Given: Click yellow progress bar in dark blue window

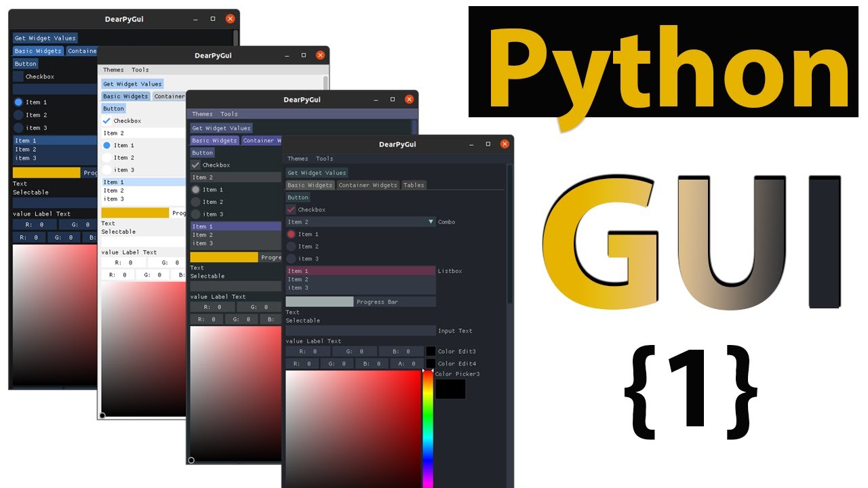Looking at the screenshot, I should [x=47, y=173].
